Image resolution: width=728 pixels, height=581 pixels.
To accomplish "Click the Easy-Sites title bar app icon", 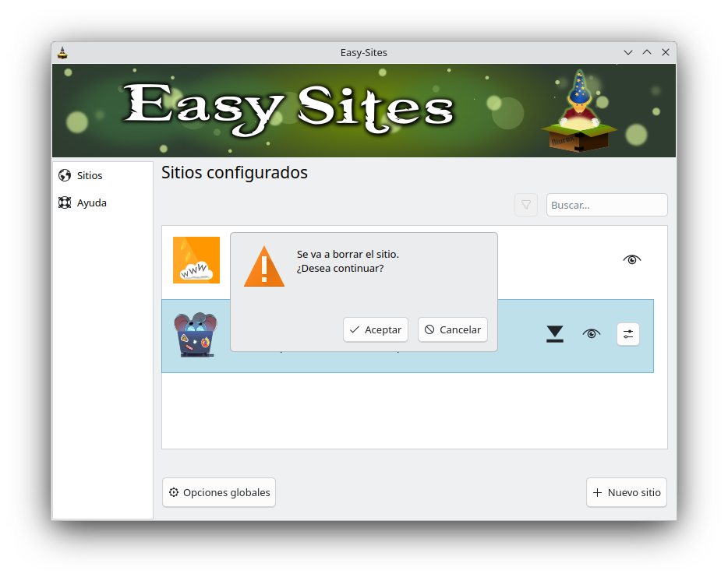I will [x=63, y=53].
